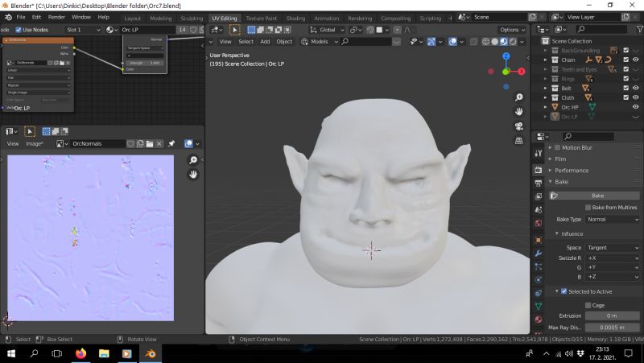Open the Scene properties tab
This screenshot has width=644, height=363.
539,210
